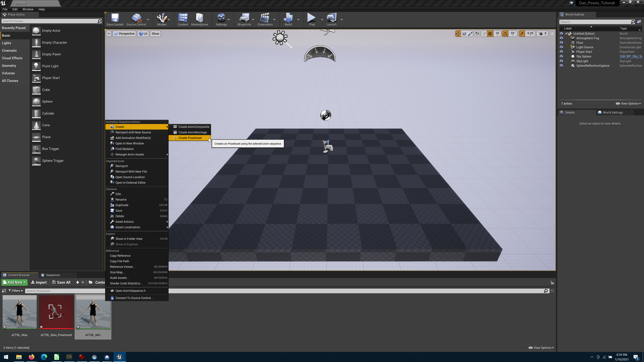The image size is (644, 362).
Task: Select the Sphere Trigger actor icon
Action: point(36,161)
